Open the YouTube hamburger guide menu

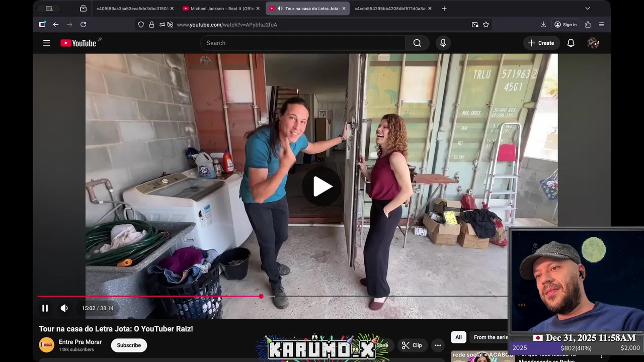(x=46, y=43)
